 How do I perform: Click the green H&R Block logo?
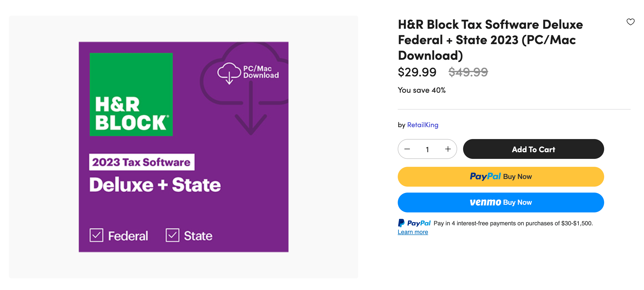click(x=131, y=94)
